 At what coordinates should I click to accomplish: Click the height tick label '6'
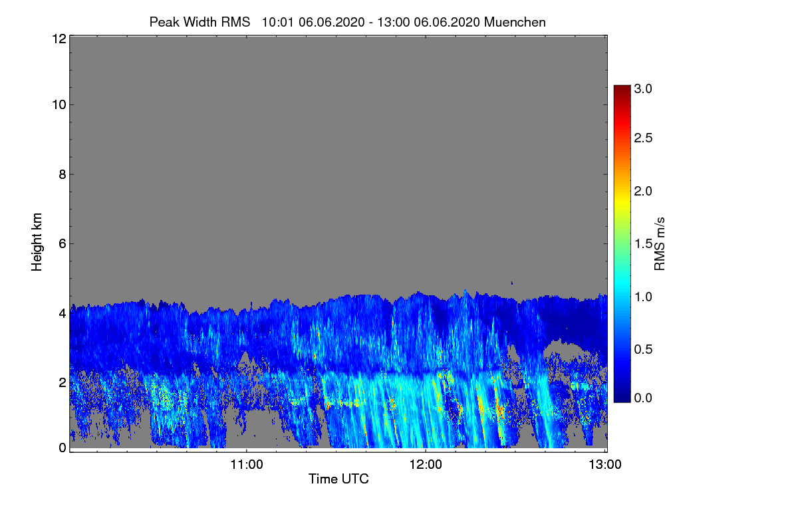point(62,243)
